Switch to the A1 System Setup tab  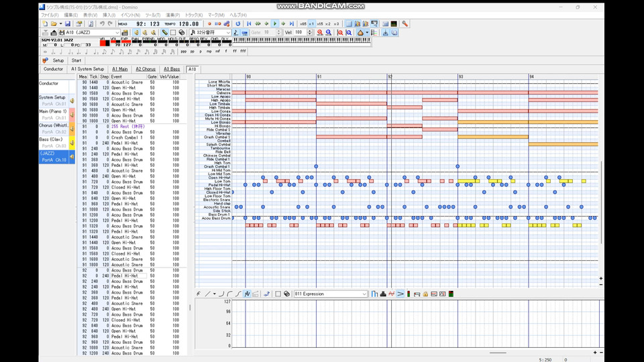click(87, 69)
